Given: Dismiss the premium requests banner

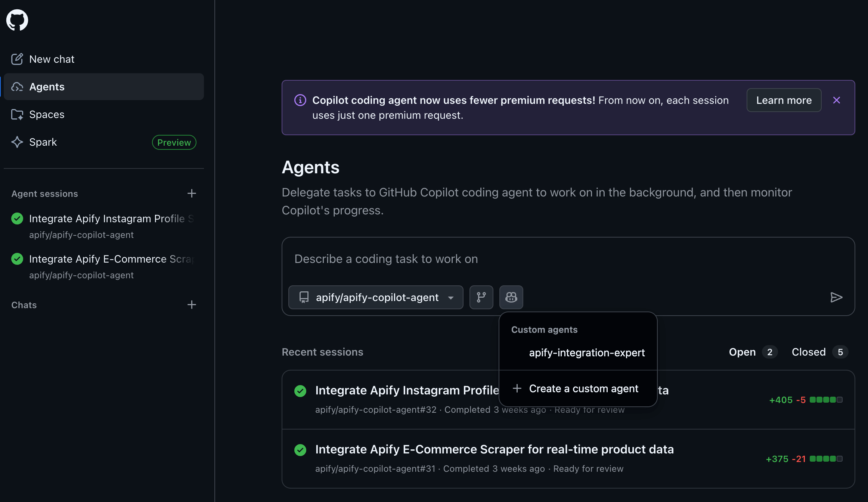Looking at the screenshot, I should coord(836,100).
